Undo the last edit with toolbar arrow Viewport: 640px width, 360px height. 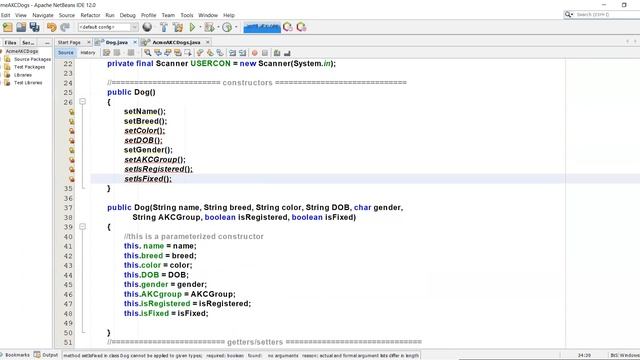(x=51, y=27)
